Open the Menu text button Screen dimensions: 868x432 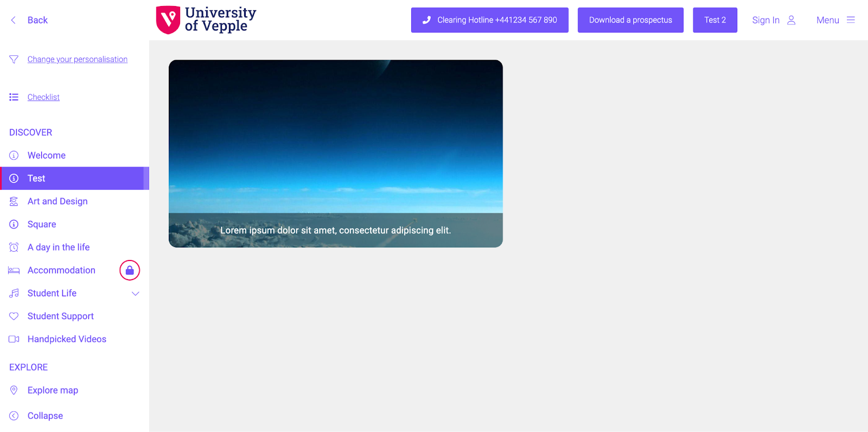point(828,20)
